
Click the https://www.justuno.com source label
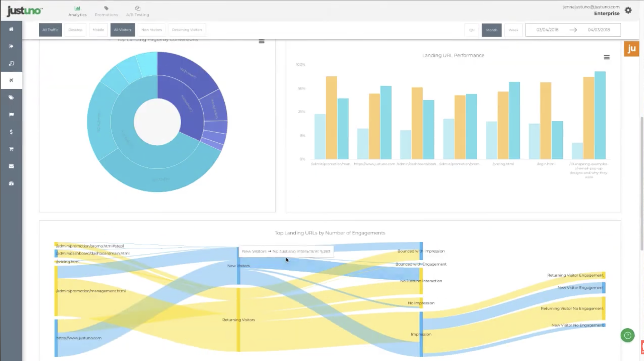point(79,338)
